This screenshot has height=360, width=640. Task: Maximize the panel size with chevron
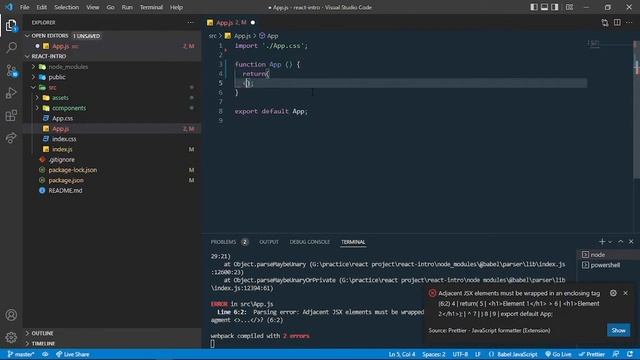pyautogui.click(x=620, y=242)
